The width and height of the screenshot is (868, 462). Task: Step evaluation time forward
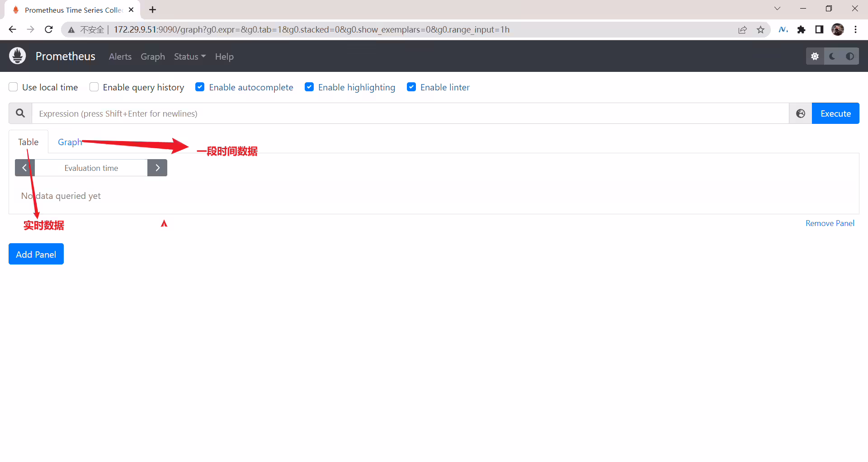(157, 168)
